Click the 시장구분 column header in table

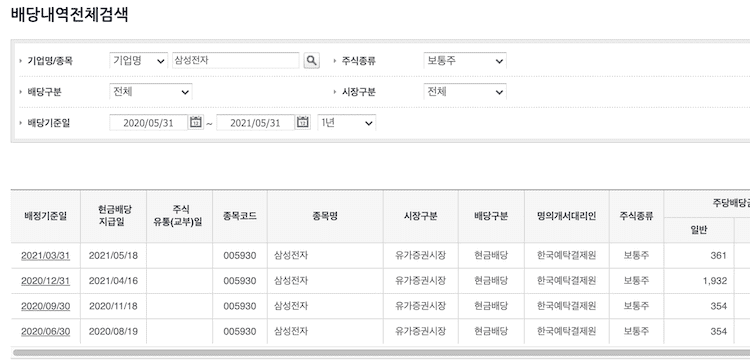tap(421, 216)
